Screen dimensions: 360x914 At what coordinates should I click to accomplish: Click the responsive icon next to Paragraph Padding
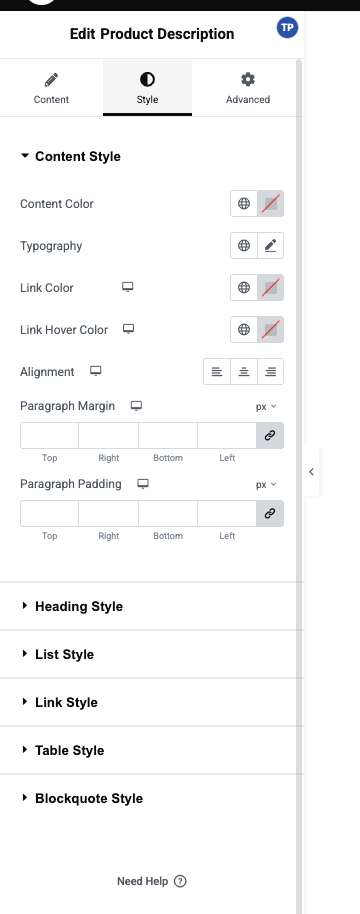(x=143, y=484)
